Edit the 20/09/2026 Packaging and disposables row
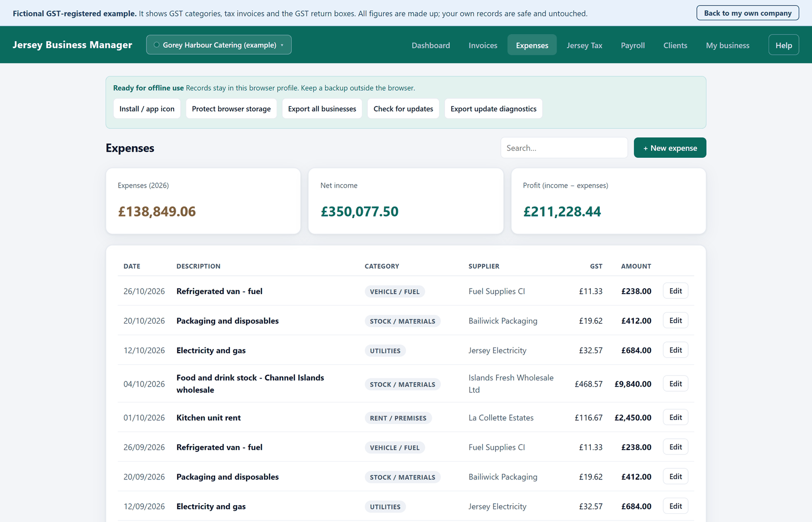The image size is (812, 522). click(x=675, y=477)
